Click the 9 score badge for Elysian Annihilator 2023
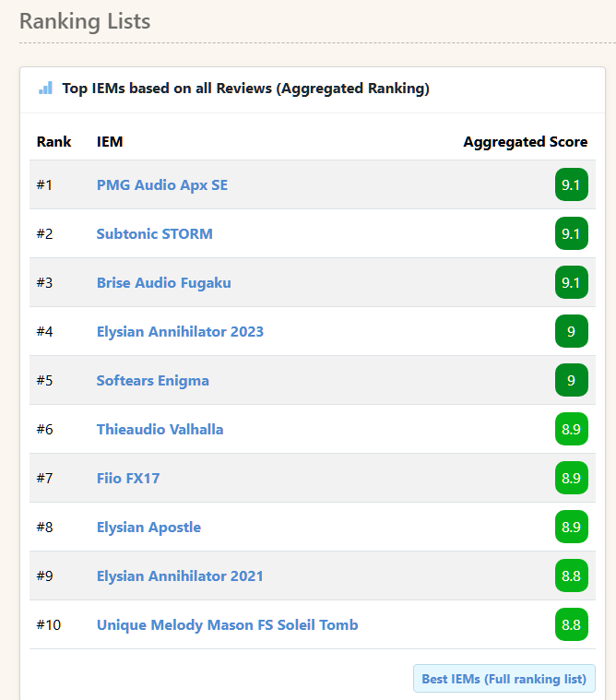 (572, 331)
